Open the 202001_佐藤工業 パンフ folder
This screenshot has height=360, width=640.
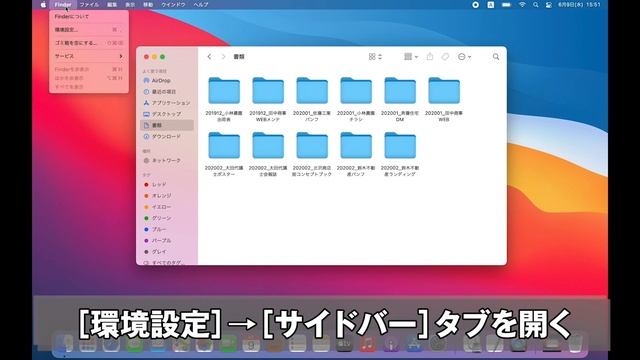(312, 91)
